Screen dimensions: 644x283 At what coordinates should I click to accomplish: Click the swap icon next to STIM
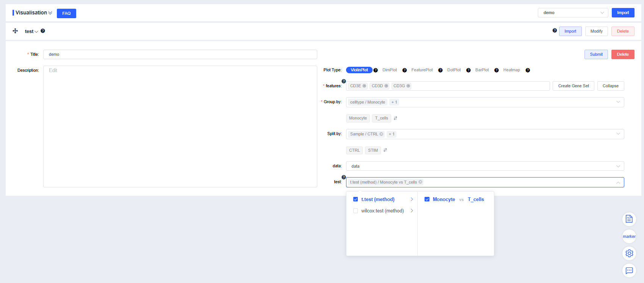pos(385,150)
